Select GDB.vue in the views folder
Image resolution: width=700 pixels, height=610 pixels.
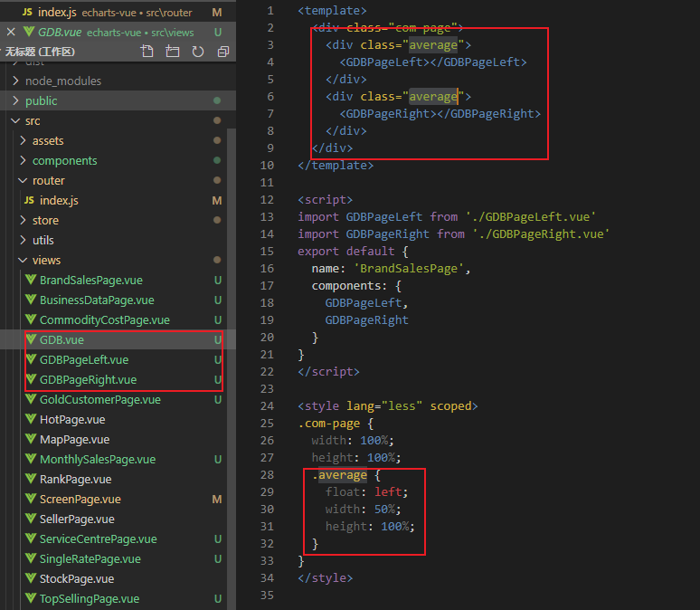point(118,339)
